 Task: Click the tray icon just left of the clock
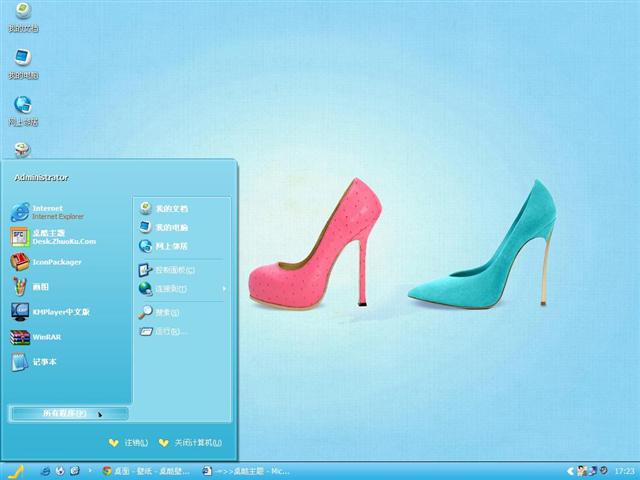(604, 471)
